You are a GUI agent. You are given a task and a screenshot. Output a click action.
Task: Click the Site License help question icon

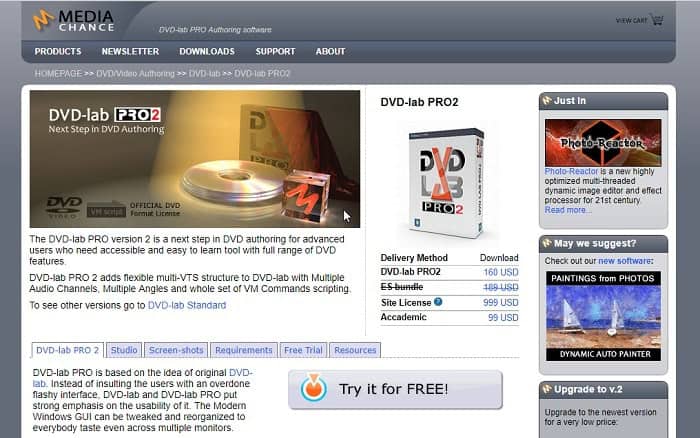[x=438, y=302]
